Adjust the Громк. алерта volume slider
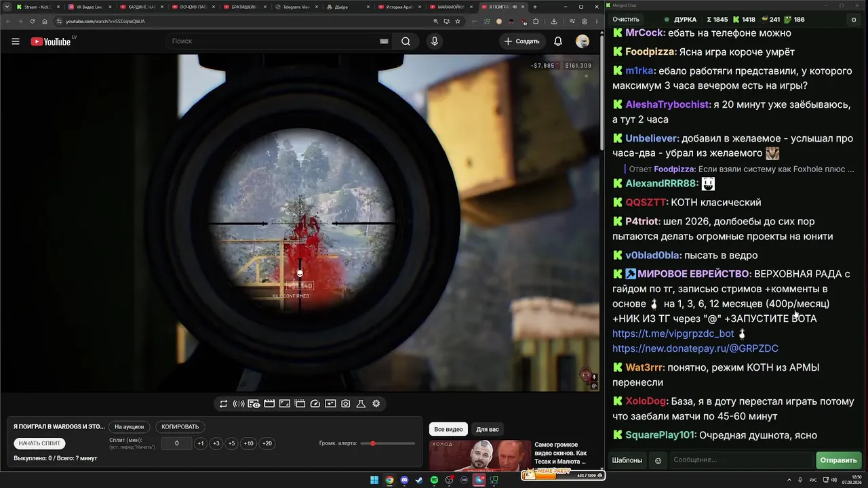The image size is (868, 488). pos(388,443)
